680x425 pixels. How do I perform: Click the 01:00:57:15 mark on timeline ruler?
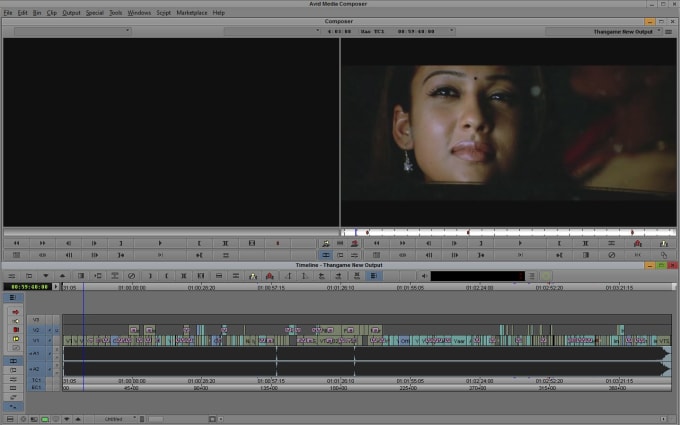point(271,288)
